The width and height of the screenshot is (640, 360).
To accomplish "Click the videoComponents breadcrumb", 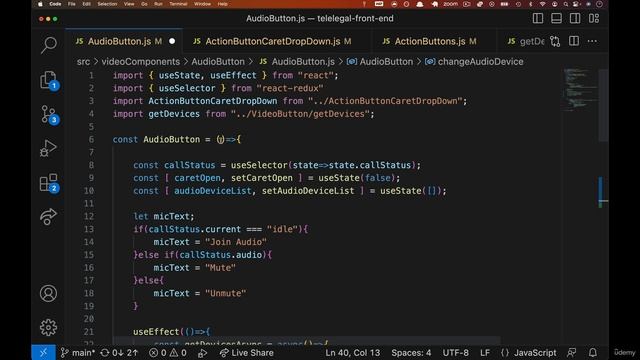I will (140, 62).
